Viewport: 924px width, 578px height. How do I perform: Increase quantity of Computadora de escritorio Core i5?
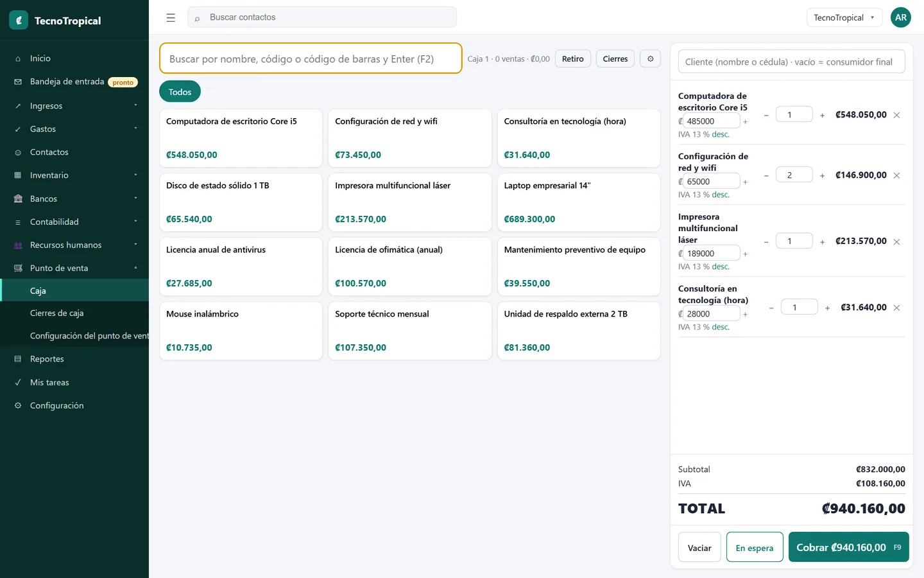click(822, 116)
